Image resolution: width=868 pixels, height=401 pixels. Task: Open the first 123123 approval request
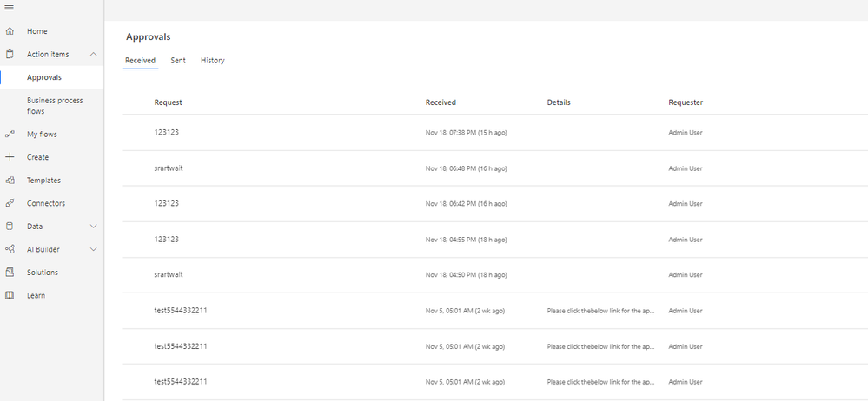(x=167, y=133)
